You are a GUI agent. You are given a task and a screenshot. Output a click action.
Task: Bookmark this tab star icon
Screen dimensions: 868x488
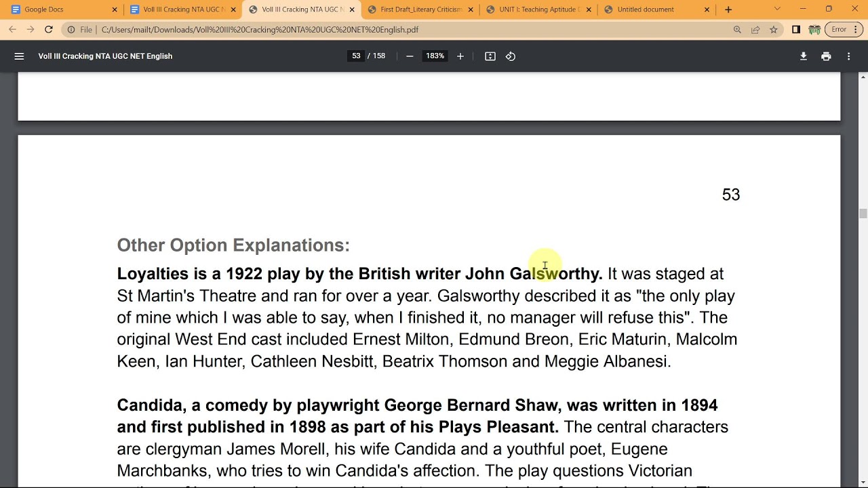point(774,30)
